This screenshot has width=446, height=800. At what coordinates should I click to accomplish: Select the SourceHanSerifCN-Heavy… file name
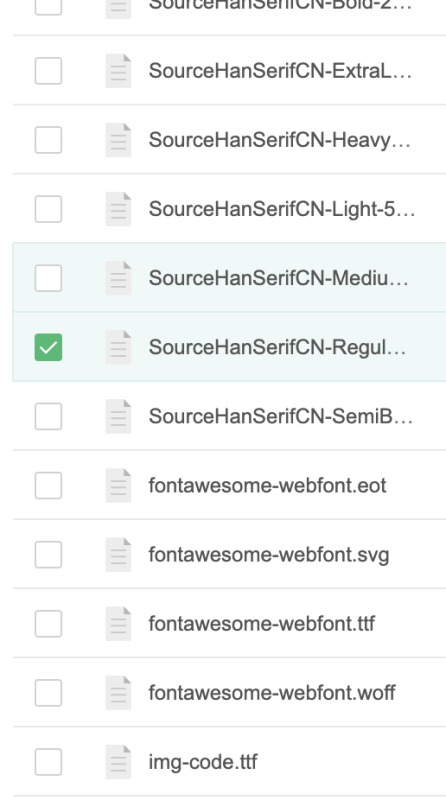click(280, 140)
